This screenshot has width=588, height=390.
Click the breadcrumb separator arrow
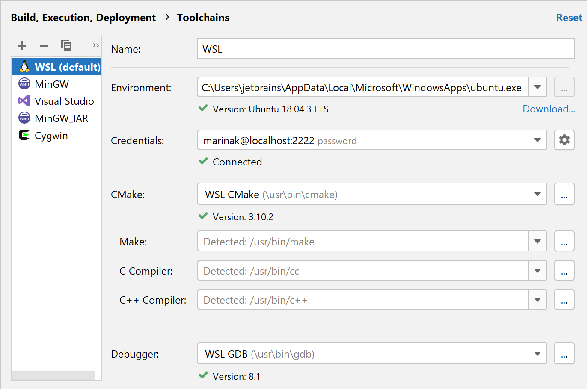pyautogui.click(x=167, y=17)
